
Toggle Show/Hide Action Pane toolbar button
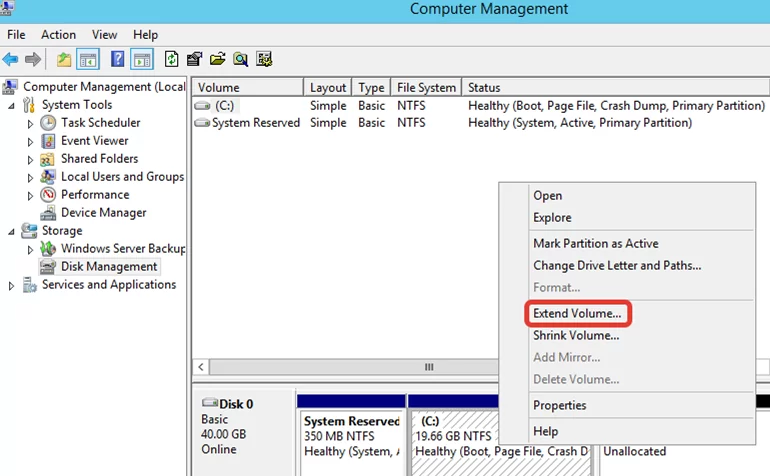pos(142,60)
